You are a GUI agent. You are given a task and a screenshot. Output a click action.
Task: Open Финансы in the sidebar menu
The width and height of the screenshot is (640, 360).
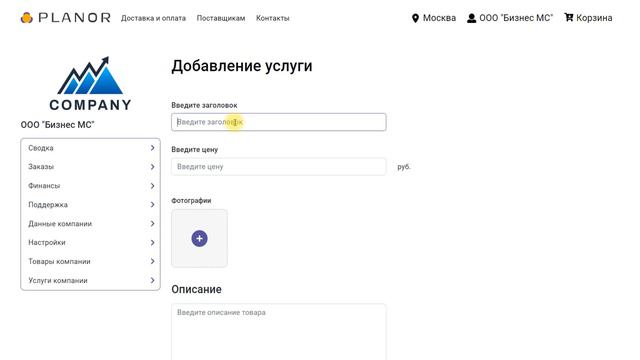click(x=90, y=186)
